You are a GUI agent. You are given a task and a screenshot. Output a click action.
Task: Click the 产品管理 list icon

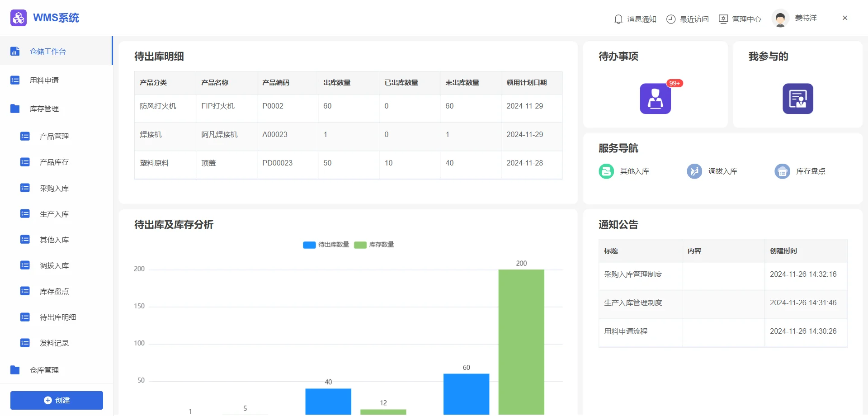click(x=25, y=136)
